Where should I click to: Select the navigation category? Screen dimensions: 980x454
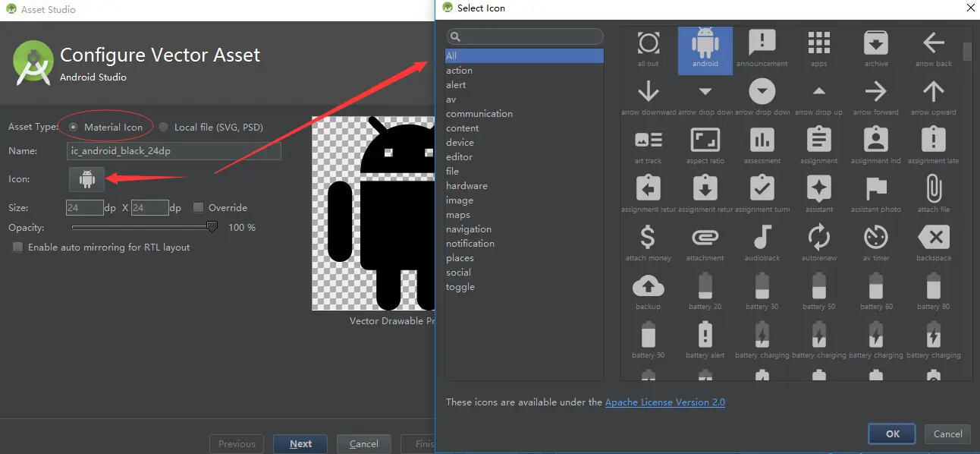coord(524,229)
